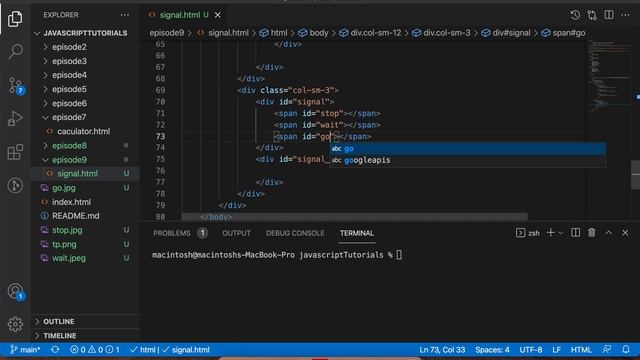Open the Search view icon
This screenshot has width=640, height=360.
(x=15, y=52)
